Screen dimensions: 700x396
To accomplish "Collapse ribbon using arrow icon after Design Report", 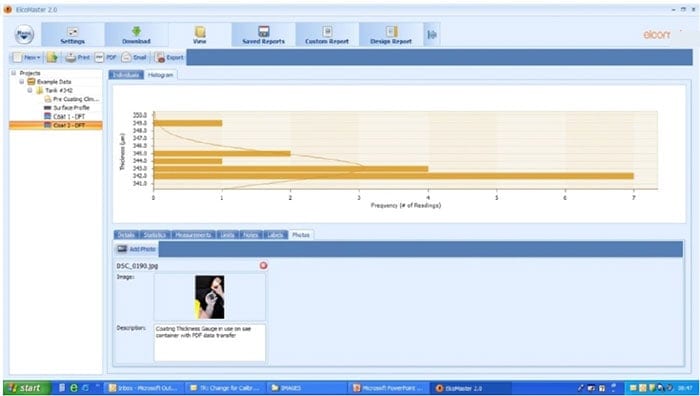I will coord(432,34).
